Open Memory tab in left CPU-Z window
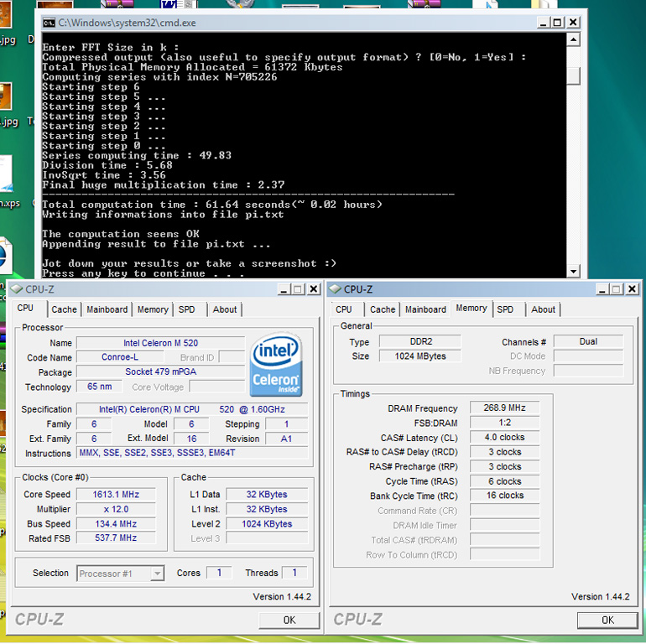646x644 pixels. [x=153, y=309]
